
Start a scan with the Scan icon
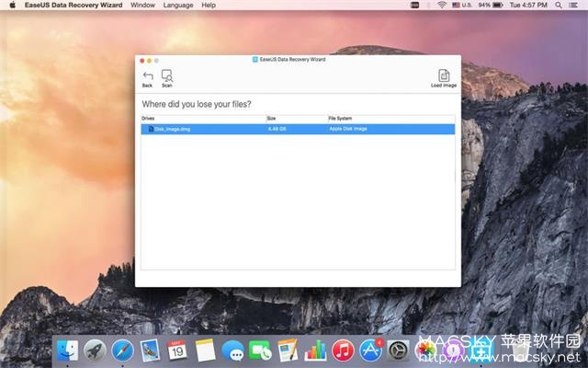coord(167,78)
